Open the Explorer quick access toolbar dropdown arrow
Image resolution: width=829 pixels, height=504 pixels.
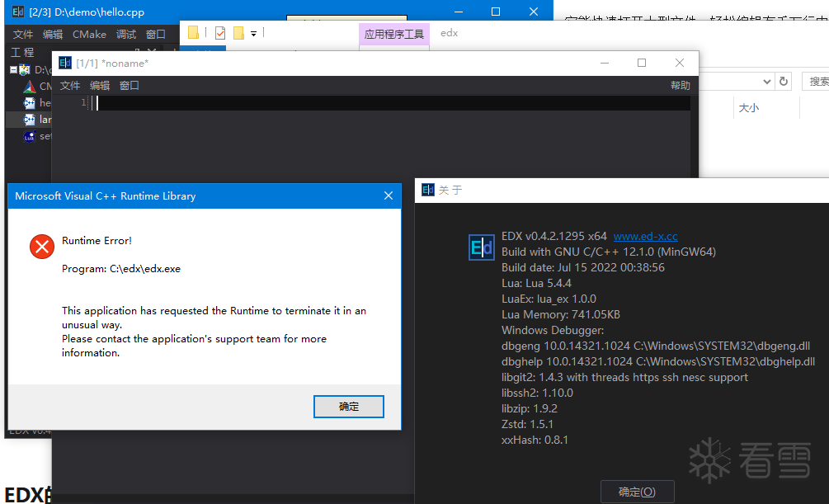[254, 33]
